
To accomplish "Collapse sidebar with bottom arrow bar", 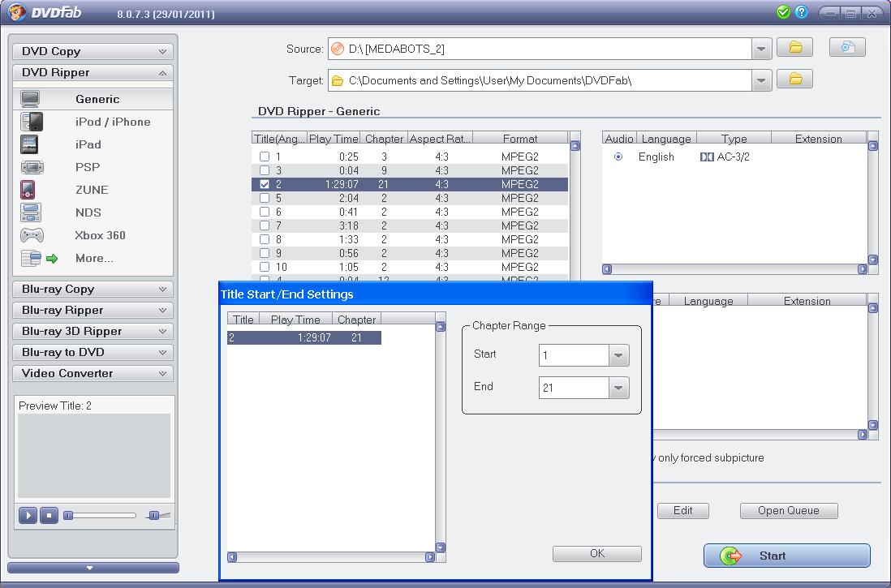I will click(x=93, y=568).
